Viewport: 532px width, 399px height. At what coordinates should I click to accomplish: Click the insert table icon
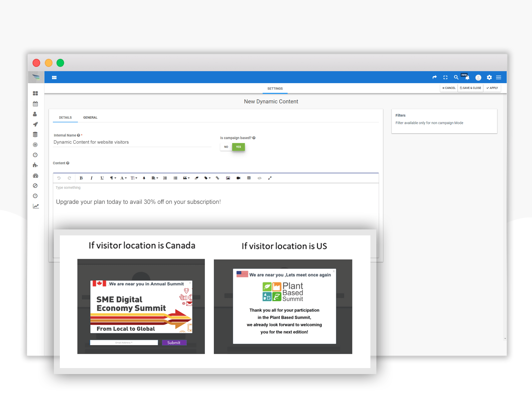pos(249,178)
